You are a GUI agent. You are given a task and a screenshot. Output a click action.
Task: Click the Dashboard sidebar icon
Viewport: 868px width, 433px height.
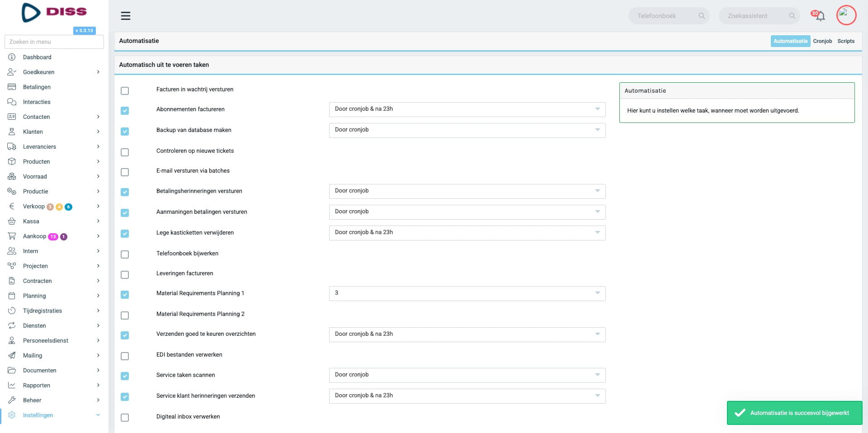pos(12,57)
